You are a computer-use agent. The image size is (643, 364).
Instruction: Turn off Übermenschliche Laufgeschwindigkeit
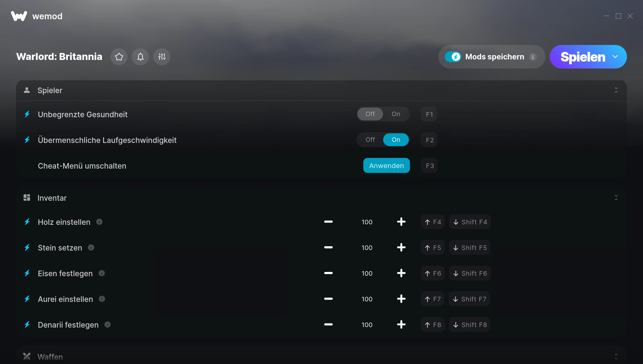(x=370, y=140)
